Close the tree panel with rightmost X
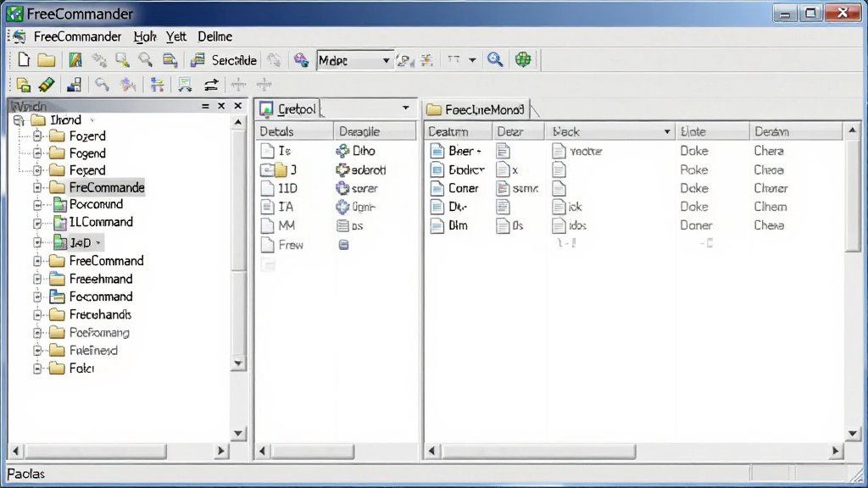This screenshot has height=488, width=868. (238, 106)
